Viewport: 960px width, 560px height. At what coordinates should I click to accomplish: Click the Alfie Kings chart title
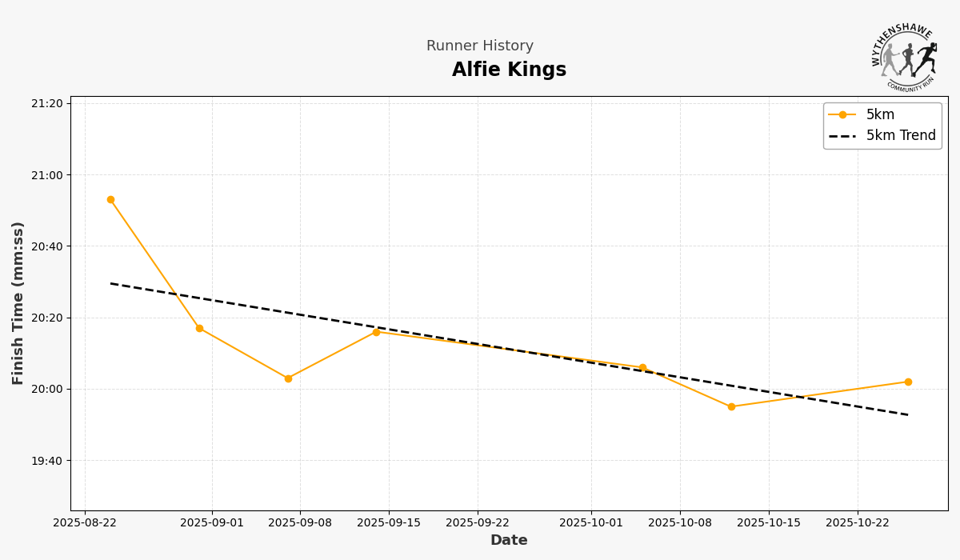click(509, 70)
